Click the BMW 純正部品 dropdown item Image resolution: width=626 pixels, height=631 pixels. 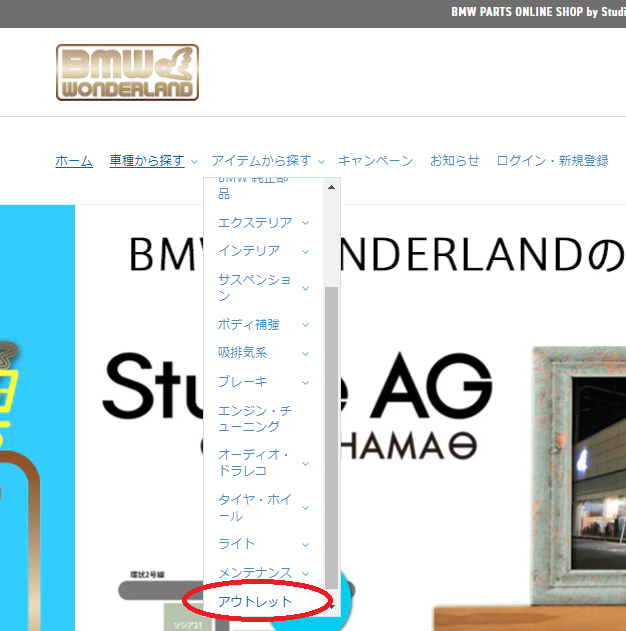click(253, 189)
